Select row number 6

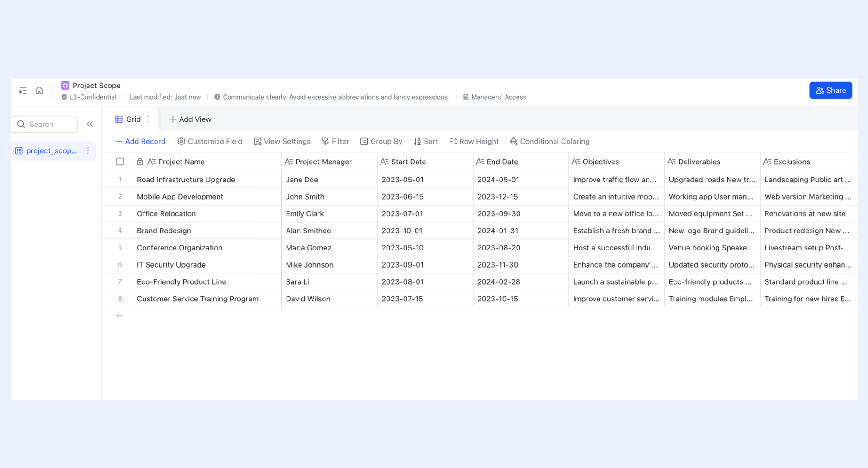pyautogui.click(x=120, y=265)
